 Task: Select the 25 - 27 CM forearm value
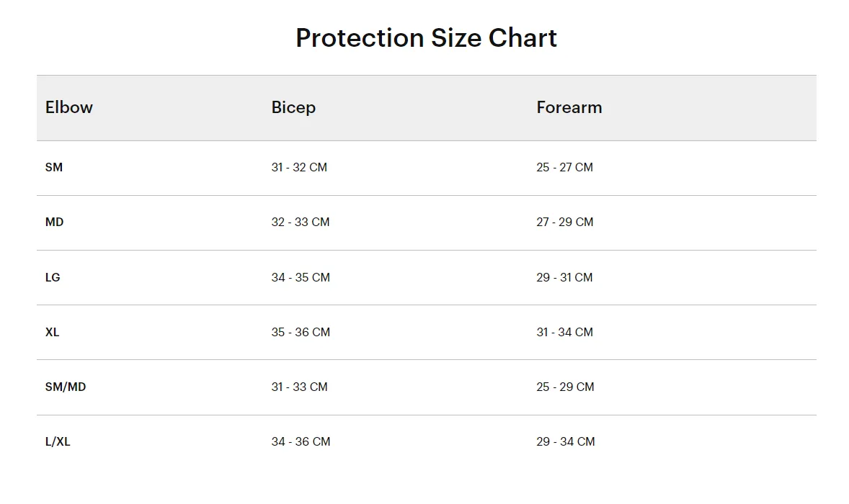565,167
